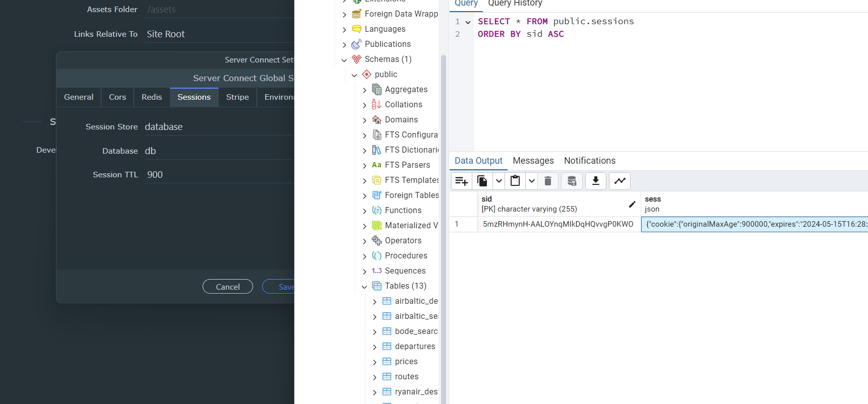868x404 pixels.
Task: Click row number 1 header
Action: pos(463,224)
